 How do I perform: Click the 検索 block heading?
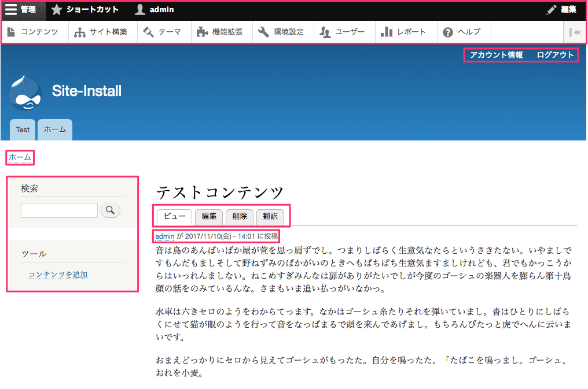30,189
